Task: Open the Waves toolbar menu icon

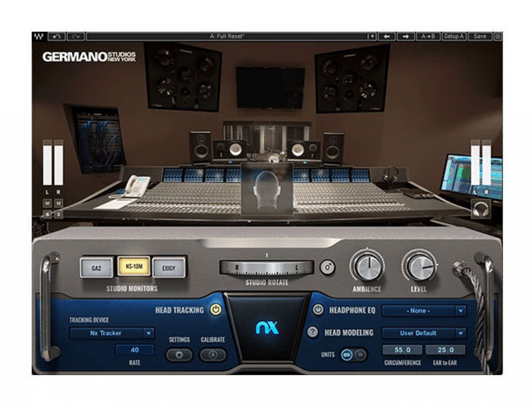Action: (498, 36)
